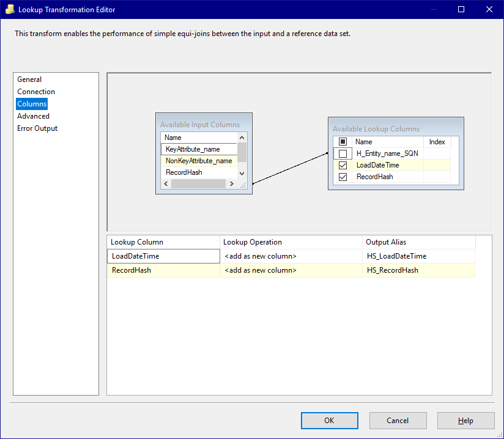The image size is (504, 439).
Task: Click the Lookup Transformation Editor title icon
Action: pos(10,9)
